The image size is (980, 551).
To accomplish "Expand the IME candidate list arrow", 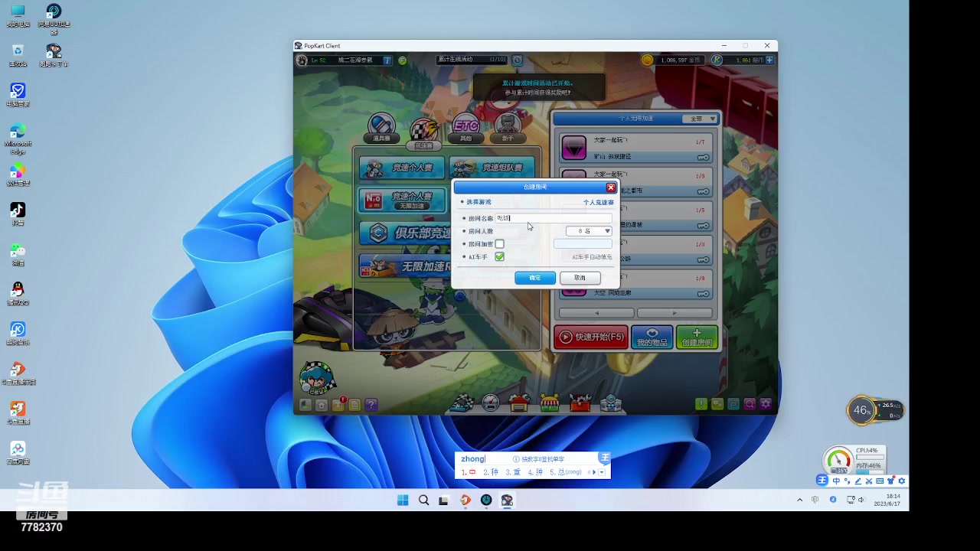I will [x=602, y=472].
